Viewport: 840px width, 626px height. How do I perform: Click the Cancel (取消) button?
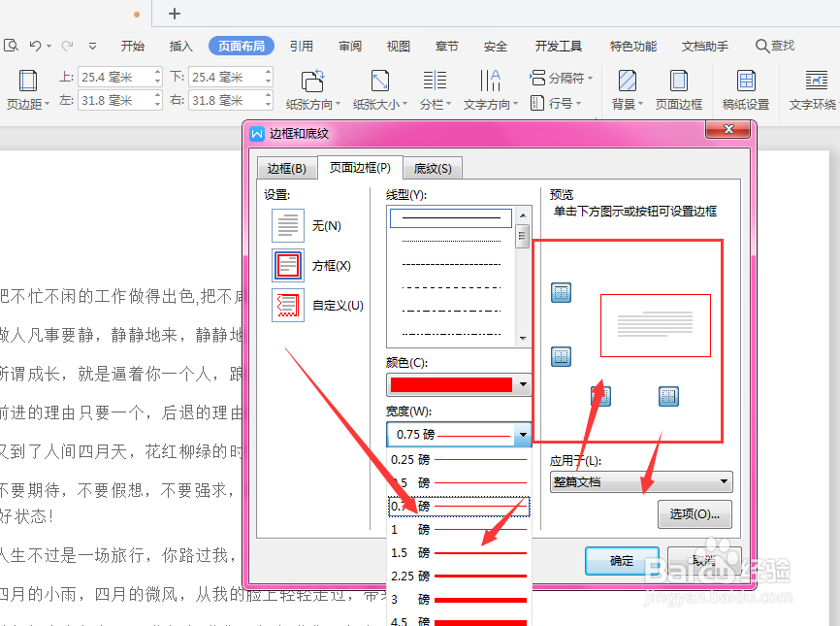pos(704,561)
